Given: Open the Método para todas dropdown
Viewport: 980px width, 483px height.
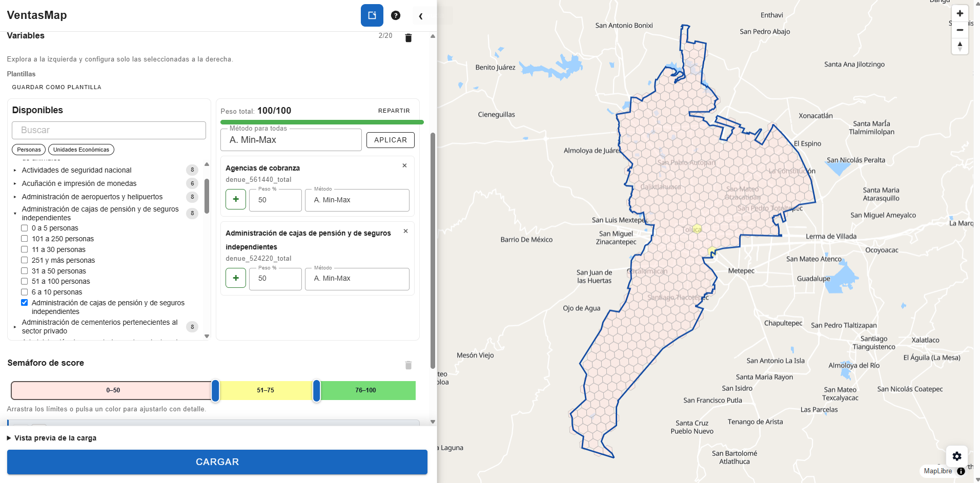Looking at the screenshot, I should click(291, 140).
